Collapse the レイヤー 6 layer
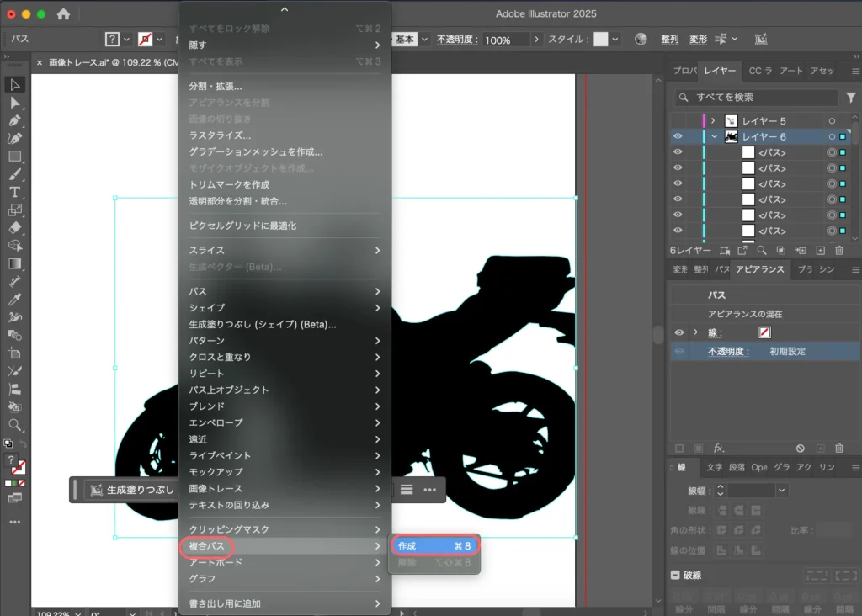The height and width of the screenshot is (616, 862). pos(714,136)
